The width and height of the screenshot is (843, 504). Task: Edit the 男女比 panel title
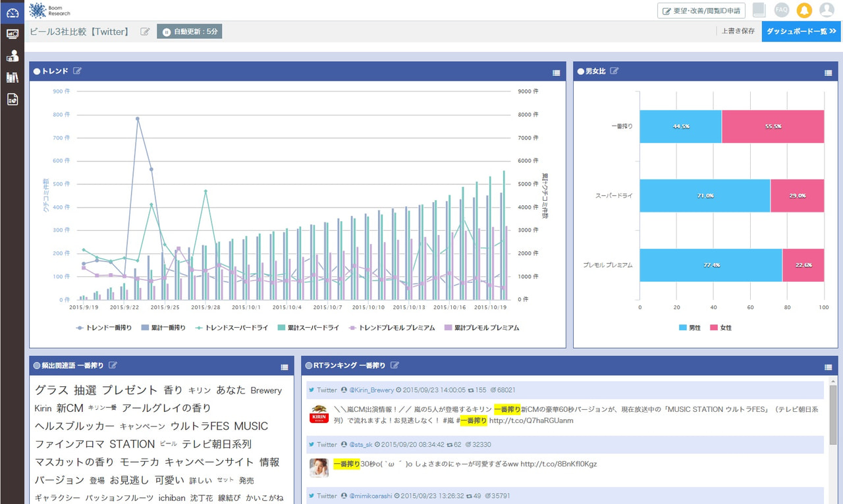[x=614, y=71]
